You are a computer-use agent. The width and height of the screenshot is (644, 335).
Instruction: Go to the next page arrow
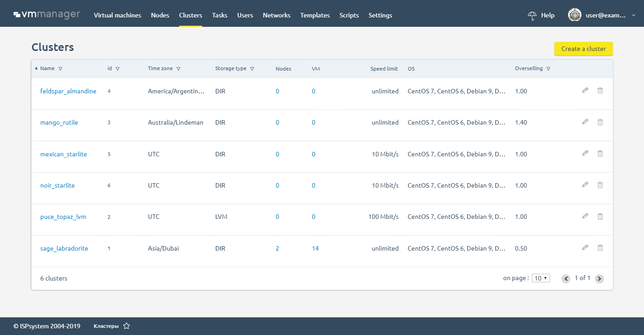tap(600, 279)
